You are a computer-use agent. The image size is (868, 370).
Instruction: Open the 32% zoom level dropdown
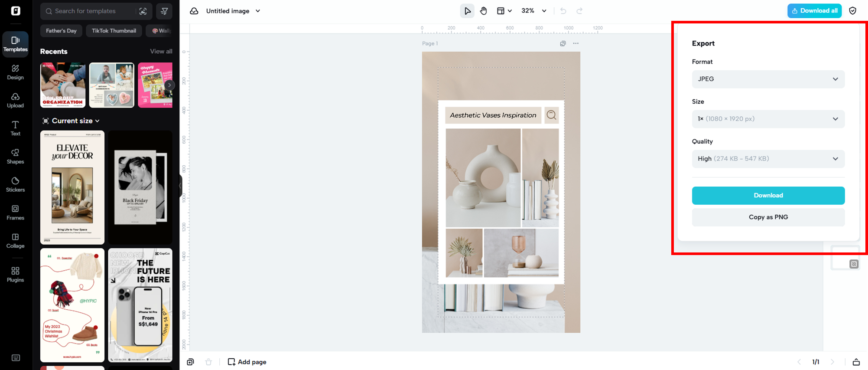coord(533,11)
